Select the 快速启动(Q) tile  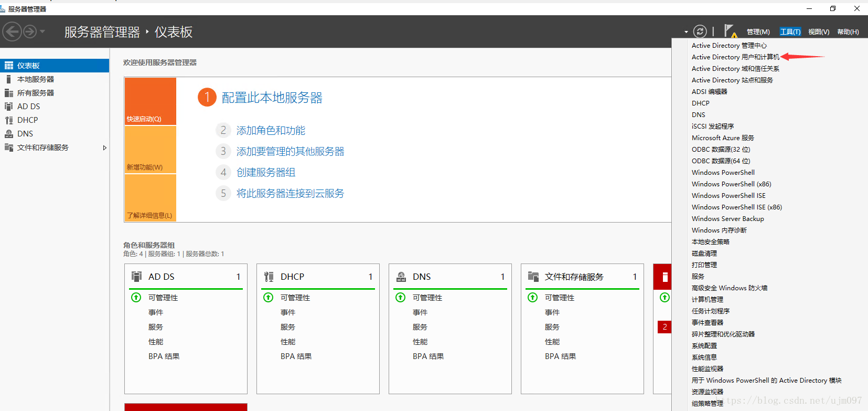[151, 101]
